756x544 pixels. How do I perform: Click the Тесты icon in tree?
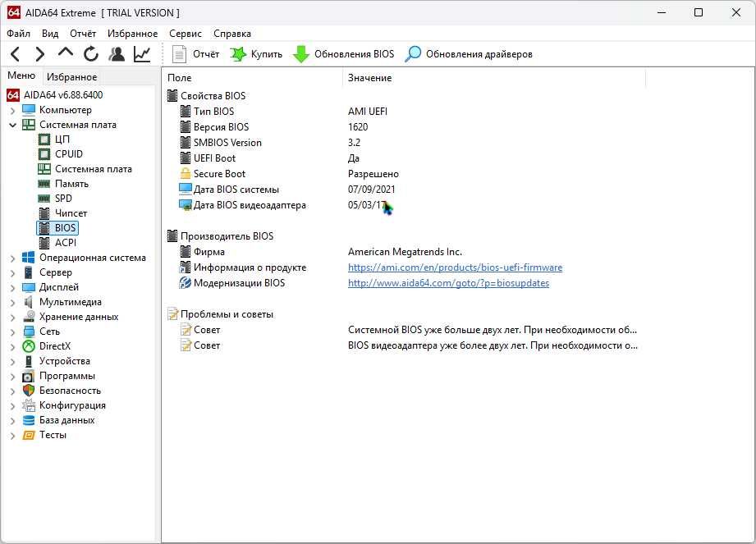[29, 435]
